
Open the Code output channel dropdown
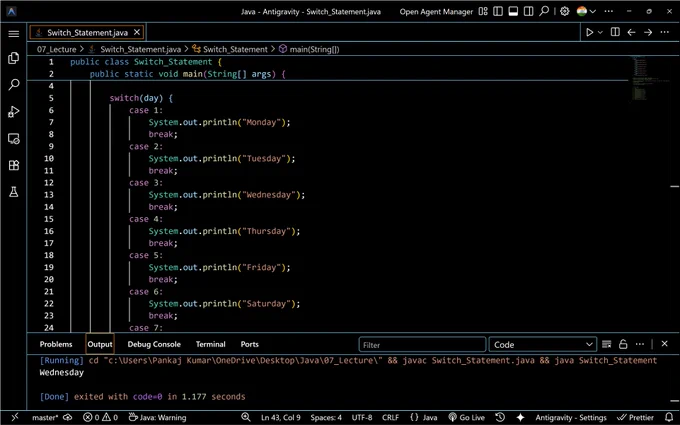(x=543, y=345)
